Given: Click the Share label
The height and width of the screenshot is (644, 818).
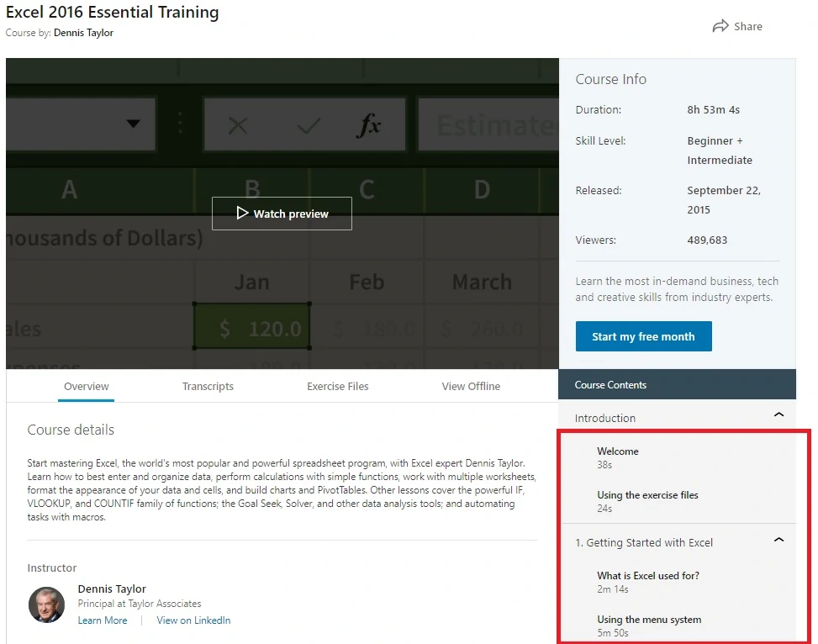Looking at the screenshot, I should (747, 26).
